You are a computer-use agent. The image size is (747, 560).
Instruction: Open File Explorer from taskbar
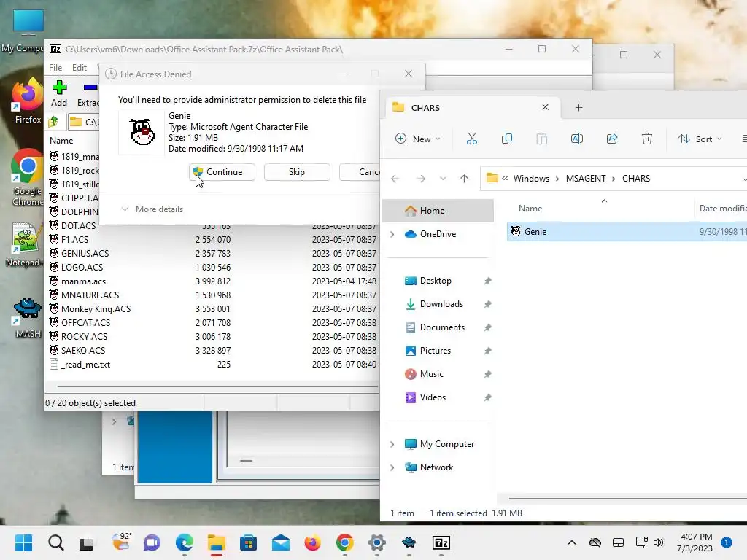[x=216, y=542]
